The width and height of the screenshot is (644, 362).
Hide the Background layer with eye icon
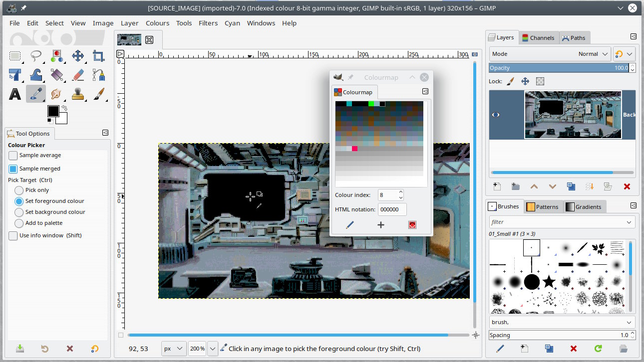pos(496,115)
